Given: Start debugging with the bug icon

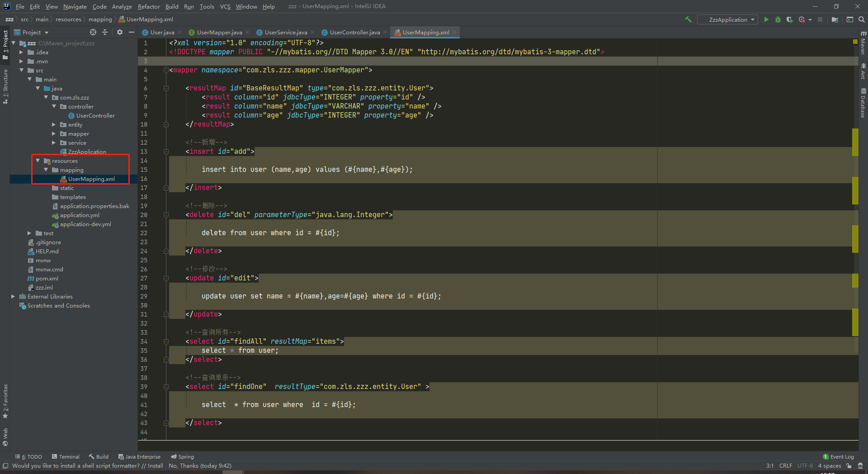Looking at the screenshot, I should click(x=778, y=19).
